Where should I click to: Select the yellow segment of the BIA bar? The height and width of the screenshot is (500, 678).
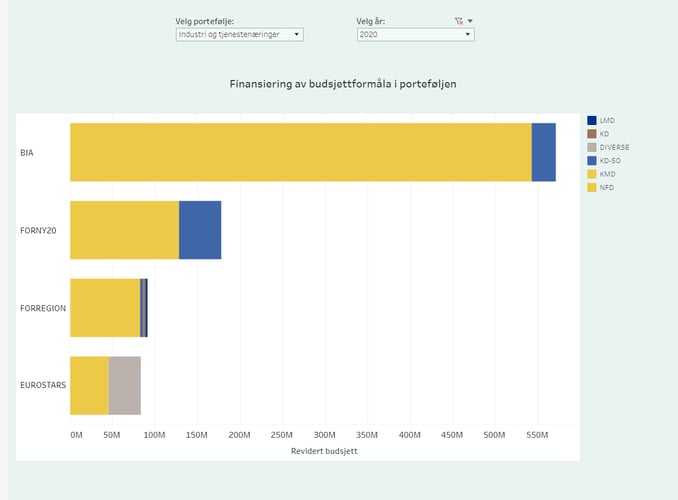tap(300, 152)
